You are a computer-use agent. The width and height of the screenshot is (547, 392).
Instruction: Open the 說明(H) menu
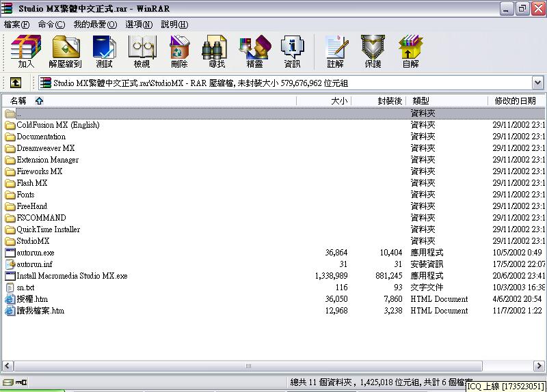(174, 25)
